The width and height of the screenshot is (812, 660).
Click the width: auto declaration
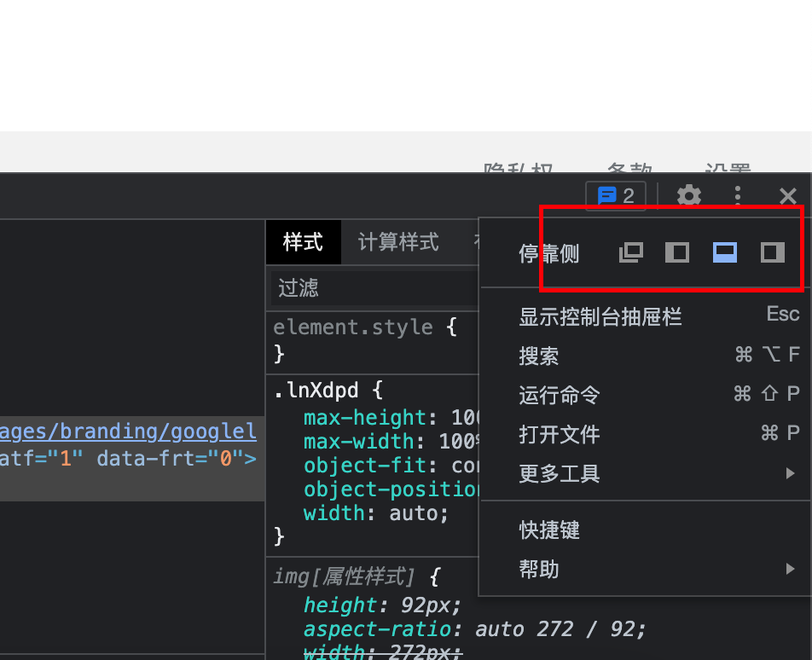click(x=376, y=513)
